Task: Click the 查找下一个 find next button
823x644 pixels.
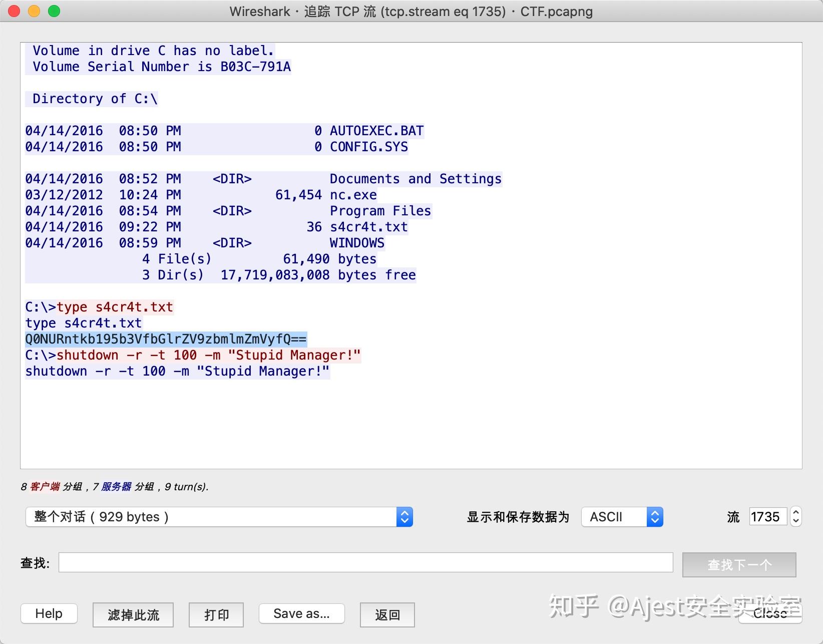Action: (x=739, y=565)
